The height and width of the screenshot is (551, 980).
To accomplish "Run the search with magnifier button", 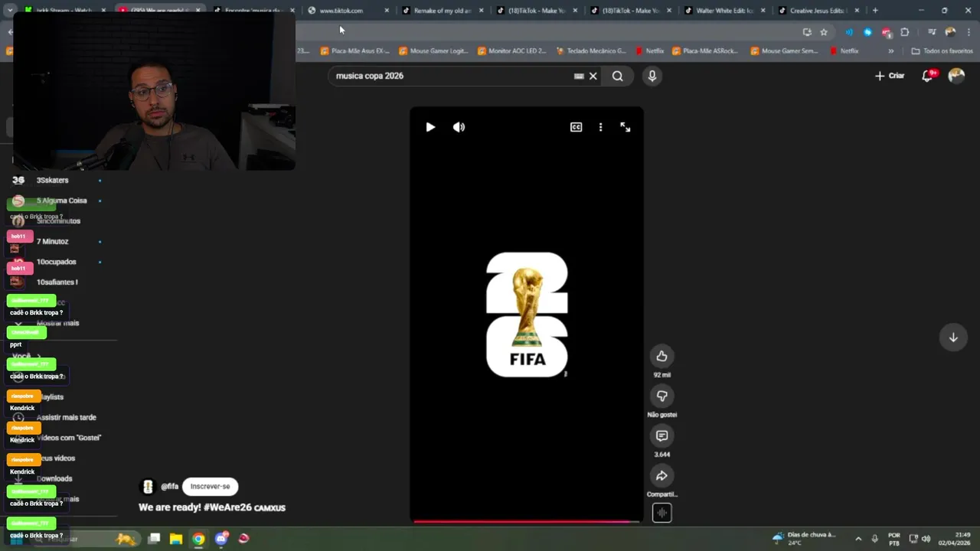I will click(617, 76).
